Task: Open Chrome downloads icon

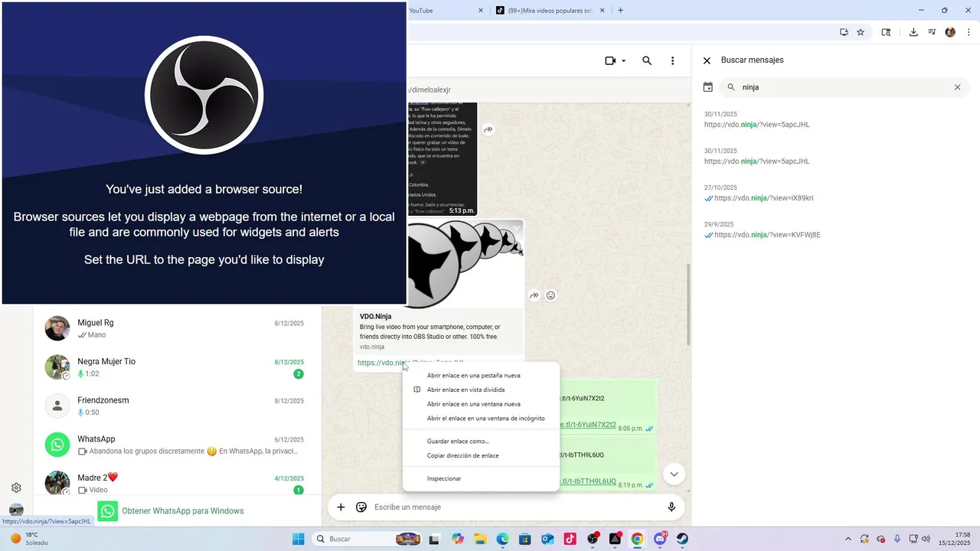Action: point(913,32)
